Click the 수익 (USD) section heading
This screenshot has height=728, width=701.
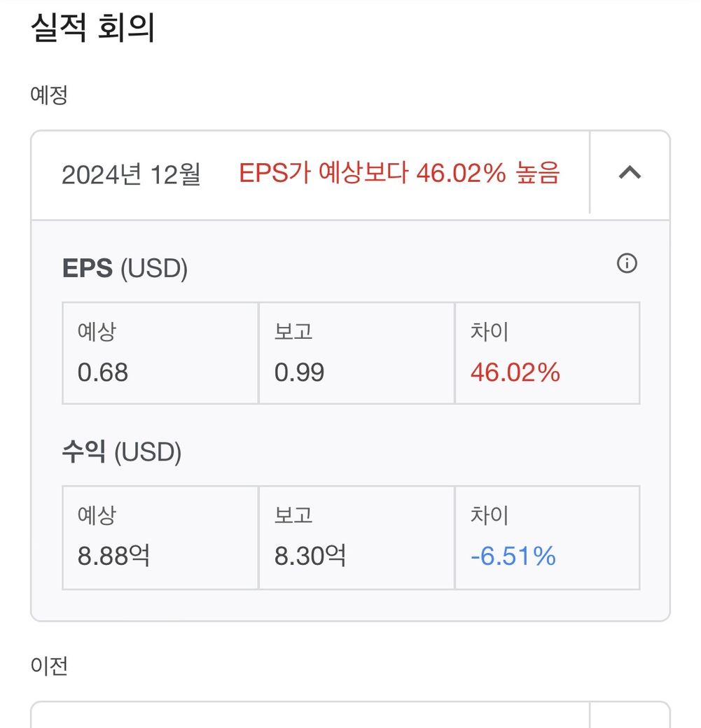pyautogui.click(x=122, y=453)
